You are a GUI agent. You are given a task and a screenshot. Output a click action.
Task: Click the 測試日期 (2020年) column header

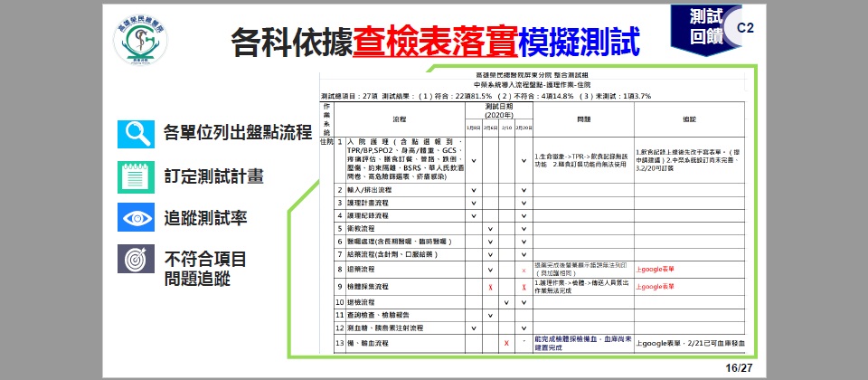point(499,110)
